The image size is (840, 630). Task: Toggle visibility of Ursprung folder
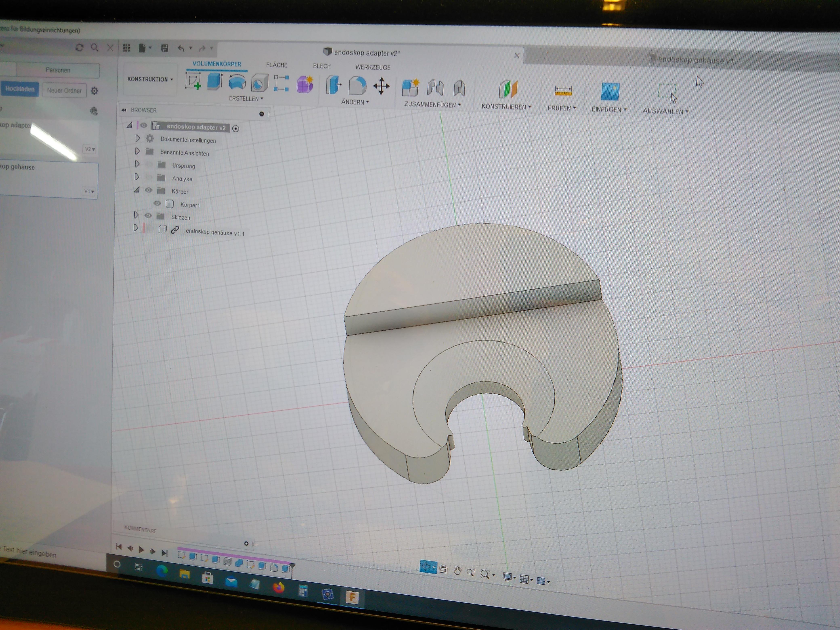149,164
